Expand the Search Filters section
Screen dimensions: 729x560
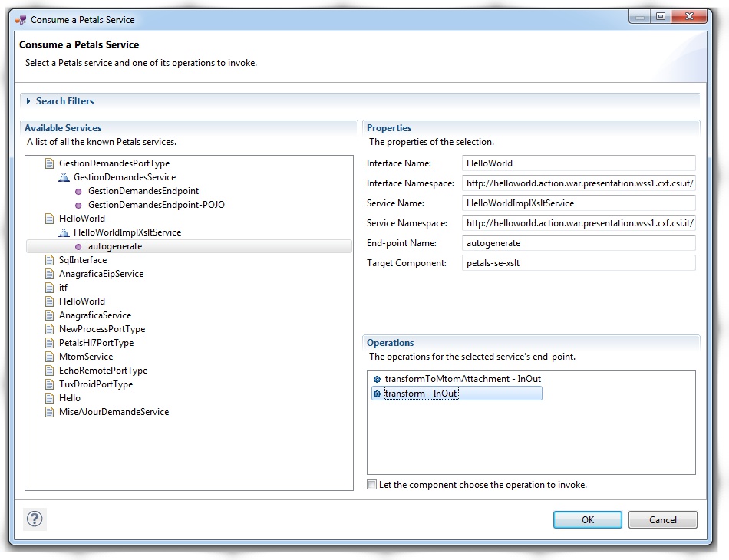(29, 101)
